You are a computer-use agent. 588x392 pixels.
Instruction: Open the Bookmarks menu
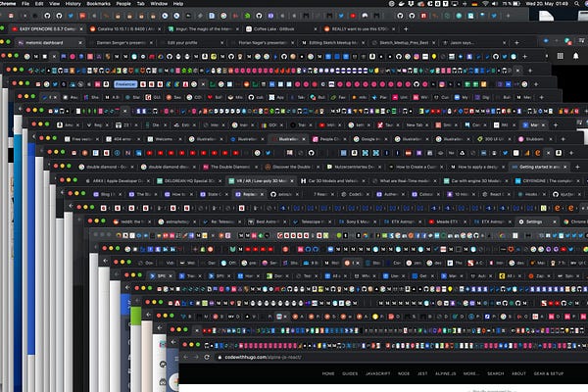(x=99, y=3)
